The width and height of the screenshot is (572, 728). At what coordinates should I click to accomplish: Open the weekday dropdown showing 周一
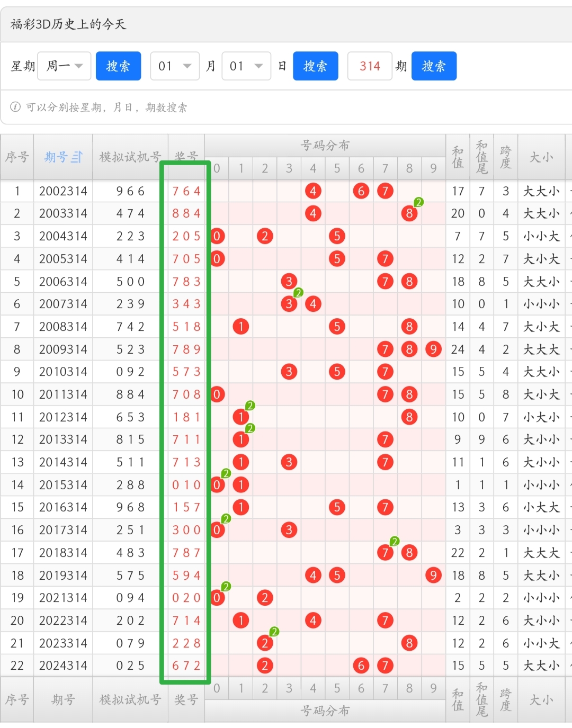click(64, 66)
